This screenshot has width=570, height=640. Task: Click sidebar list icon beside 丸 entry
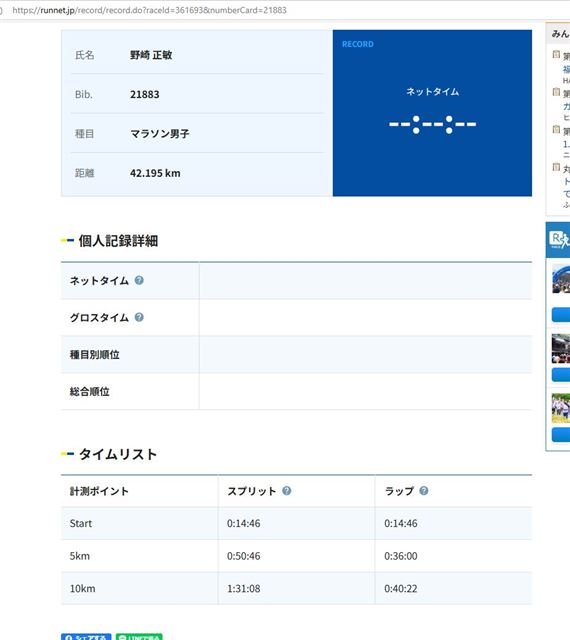556,167
